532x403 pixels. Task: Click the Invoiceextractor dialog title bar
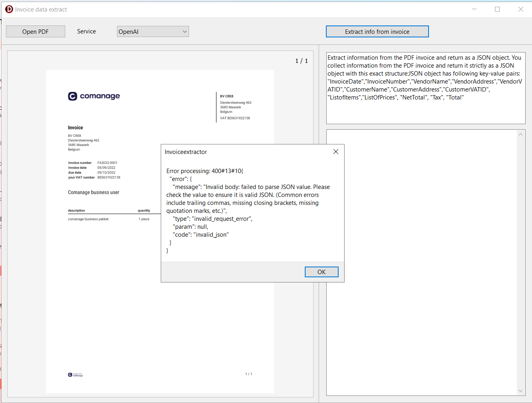(239, 152)
